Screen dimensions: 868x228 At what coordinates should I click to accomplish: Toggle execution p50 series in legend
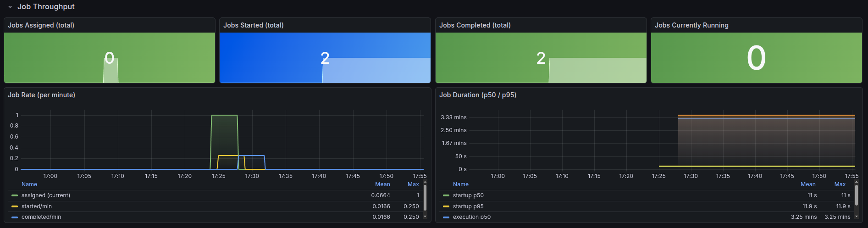click(472, 217)
